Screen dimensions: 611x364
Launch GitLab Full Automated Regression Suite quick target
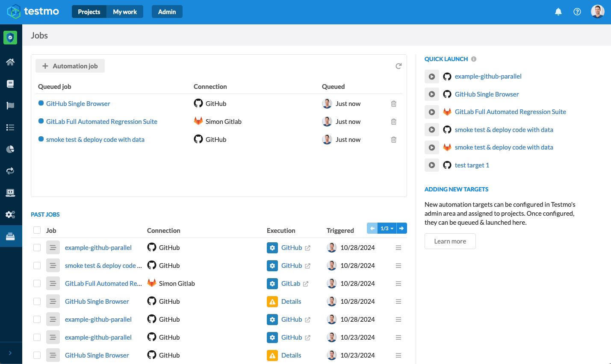pos(432,112)
